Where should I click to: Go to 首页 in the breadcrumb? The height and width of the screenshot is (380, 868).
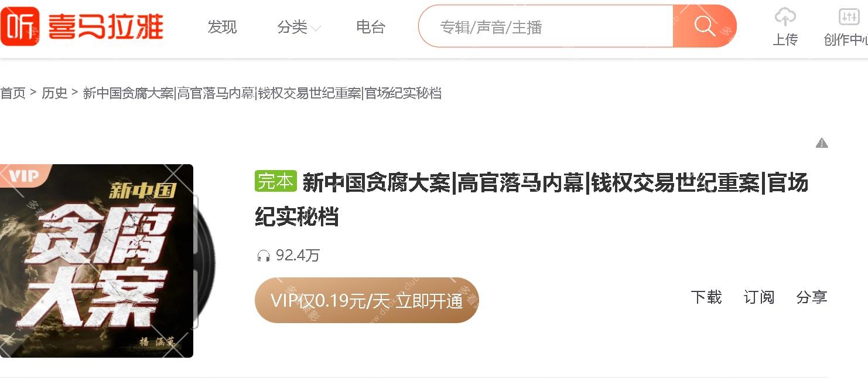[x=13, y=93]
